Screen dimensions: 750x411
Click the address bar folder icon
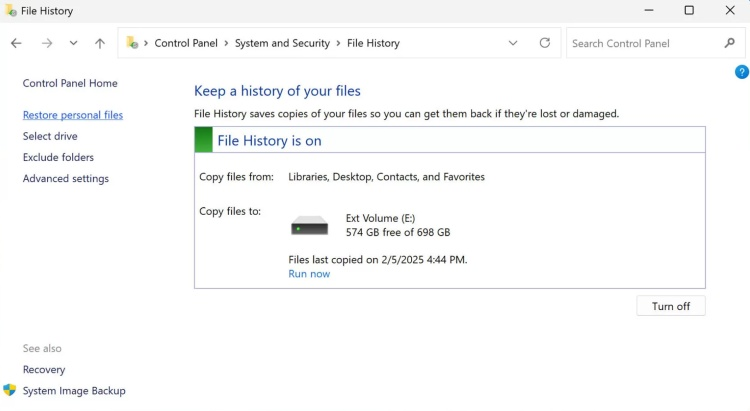132,43
